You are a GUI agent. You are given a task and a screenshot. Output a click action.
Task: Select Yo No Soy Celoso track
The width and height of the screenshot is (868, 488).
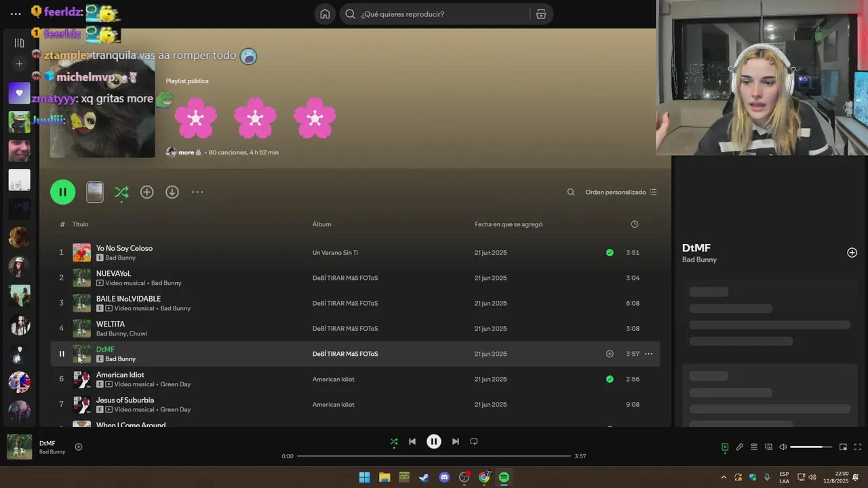pyautogui.click(x=124, y=248)
